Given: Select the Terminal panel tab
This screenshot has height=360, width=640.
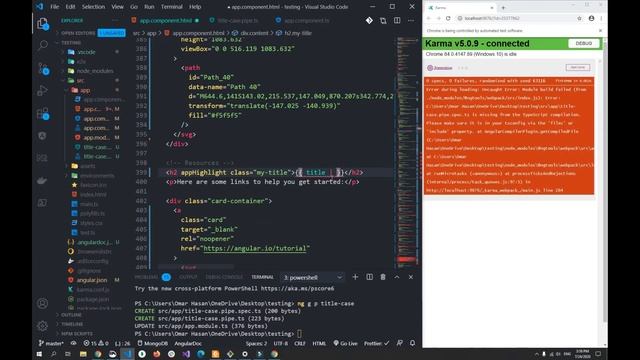Looking at the screenshot, I should point(262,277).
